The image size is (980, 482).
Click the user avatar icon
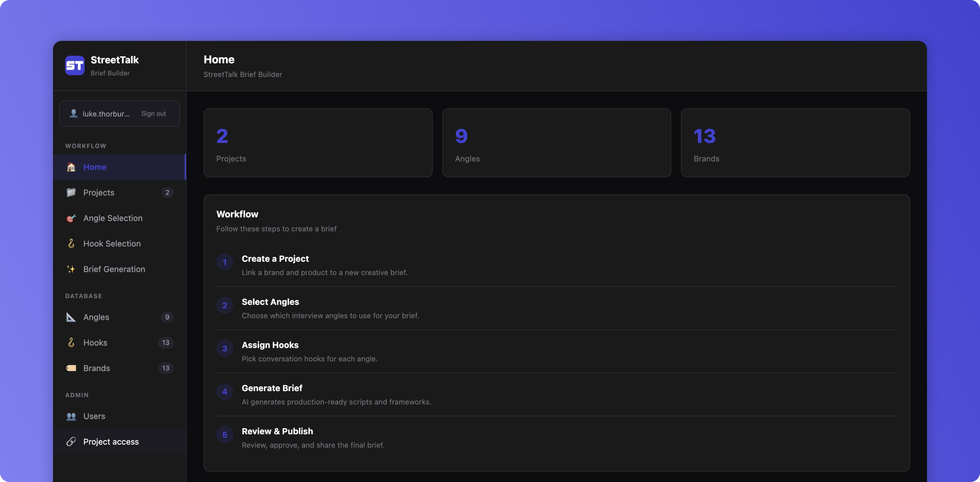tap(73, 114)
